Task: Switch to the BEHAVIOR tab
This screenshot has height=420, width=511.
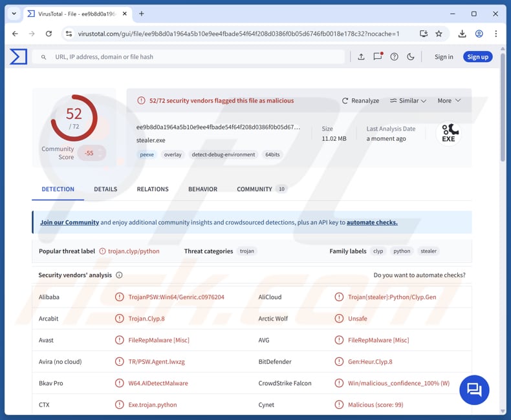Action: pos(202,189)
